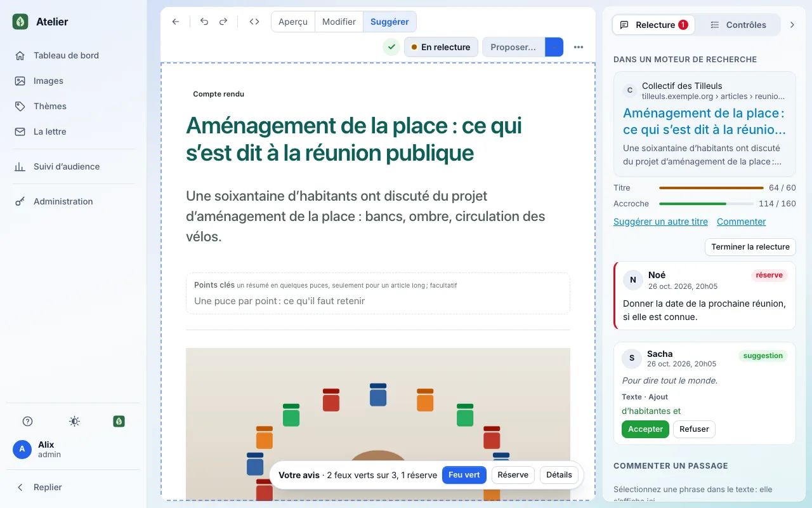Click the search preview title link

pyautogui.click(x=704, y=121)
